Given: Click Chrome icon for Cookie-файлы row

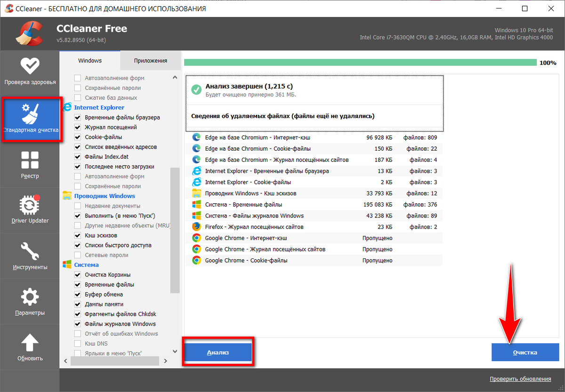Looking at the screenshot, I should pyautogui.click(x=196, y=260).
